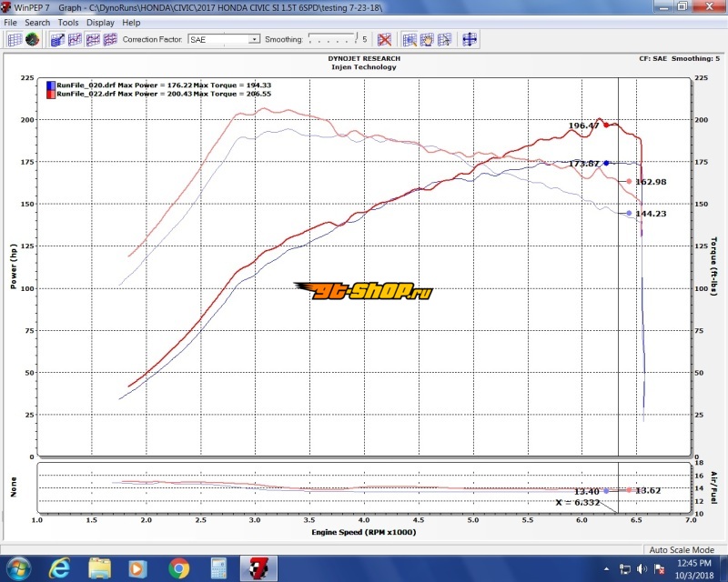Click the Smoothing slider track

coord(333,39)
